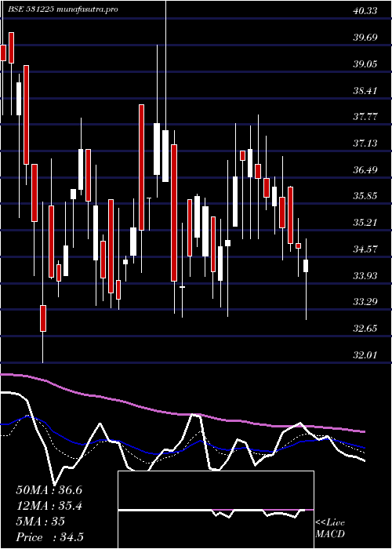
Task: Click the last white candlestick on the right
Action: (306, 266)
